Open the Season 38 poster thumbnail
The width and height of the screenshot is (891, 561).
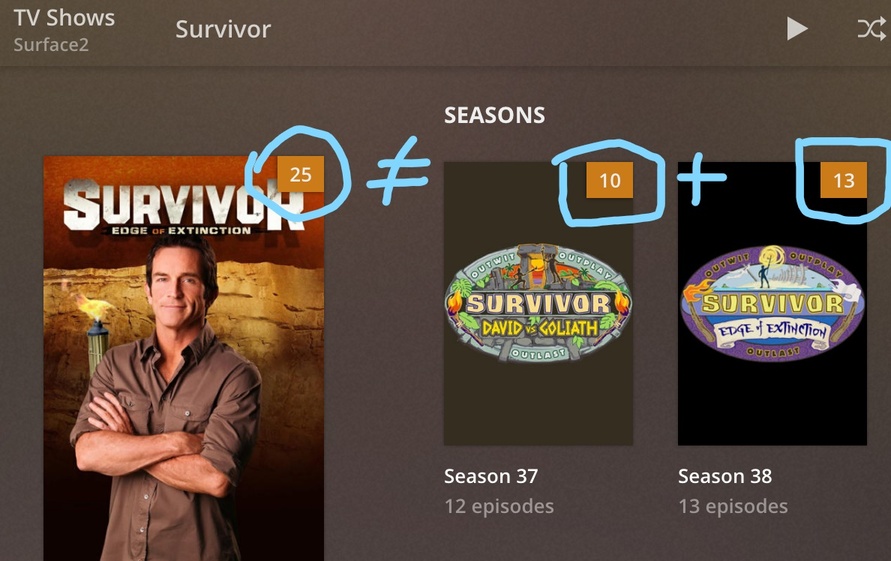pos(772,304)
